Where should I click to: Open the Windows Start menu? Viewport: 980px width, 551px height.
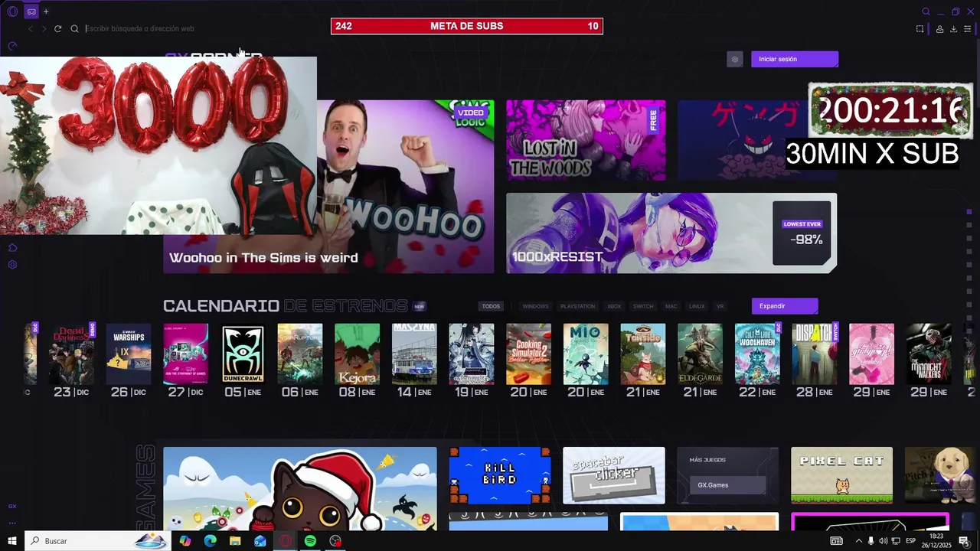coord(12,541)
